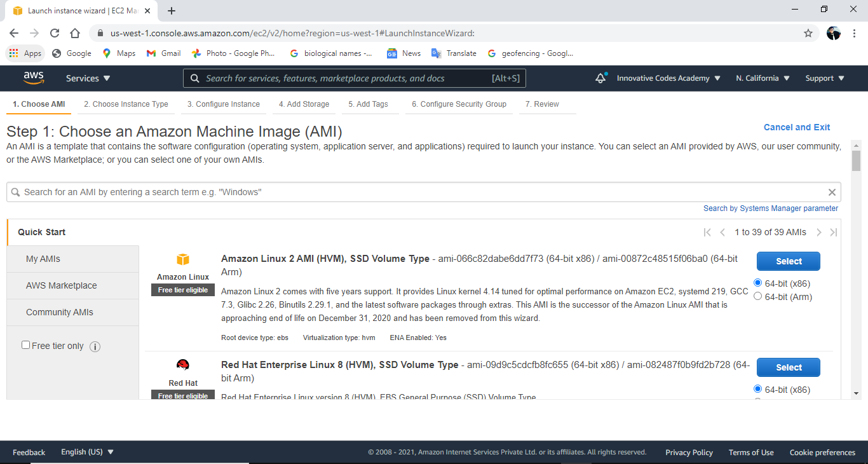Image resolution: width=868 pixels, height=464 pixels.
Task: Open Gmail from the bookmarks bar
Action: pyautogui.click(x=163, y=53)
